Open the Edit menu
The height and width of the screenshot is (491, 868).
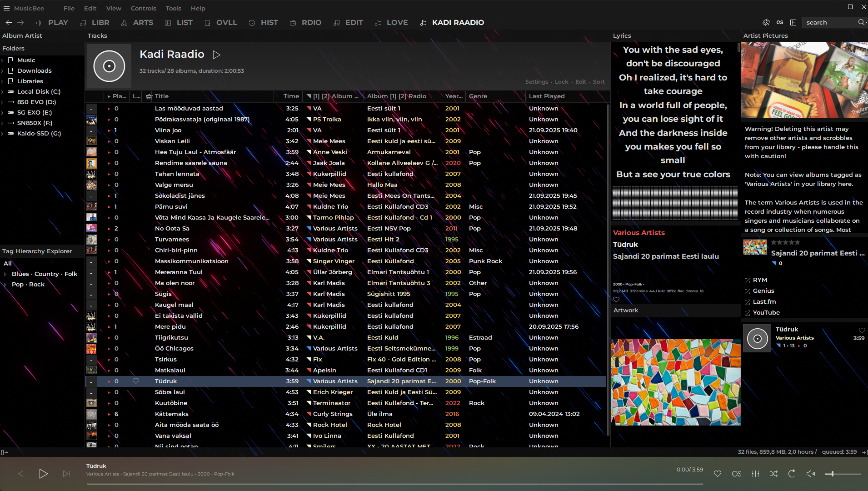tap(90, 8)
